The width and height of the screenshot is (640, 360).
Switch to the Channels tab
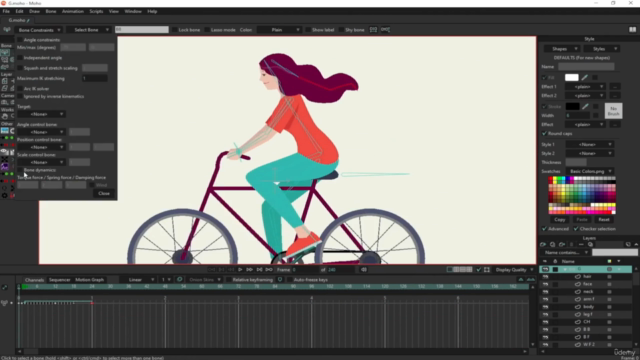(34, 280)
